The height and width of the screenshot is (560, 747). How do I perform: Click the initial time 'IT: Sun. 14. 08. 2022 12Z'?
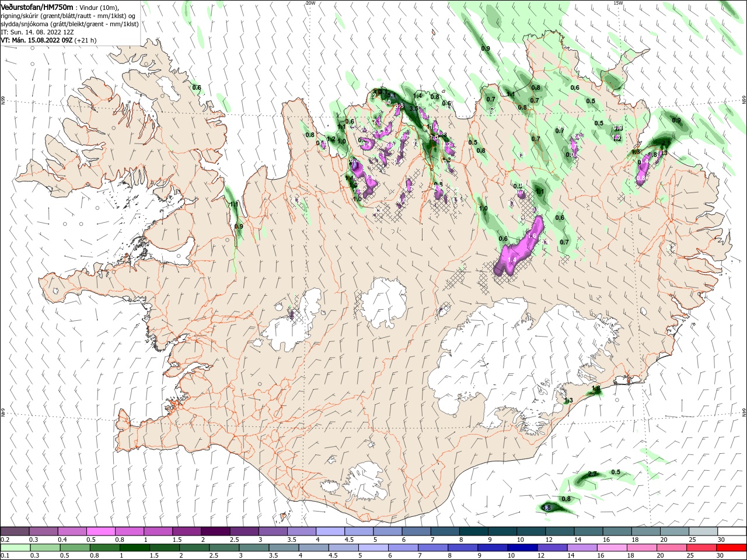click(37, 32)
